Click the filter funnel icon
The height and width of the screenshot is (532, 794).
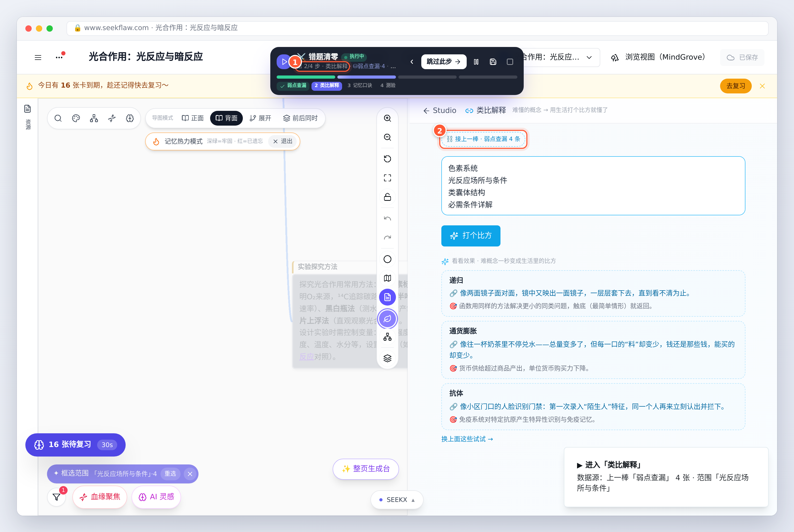57,497
